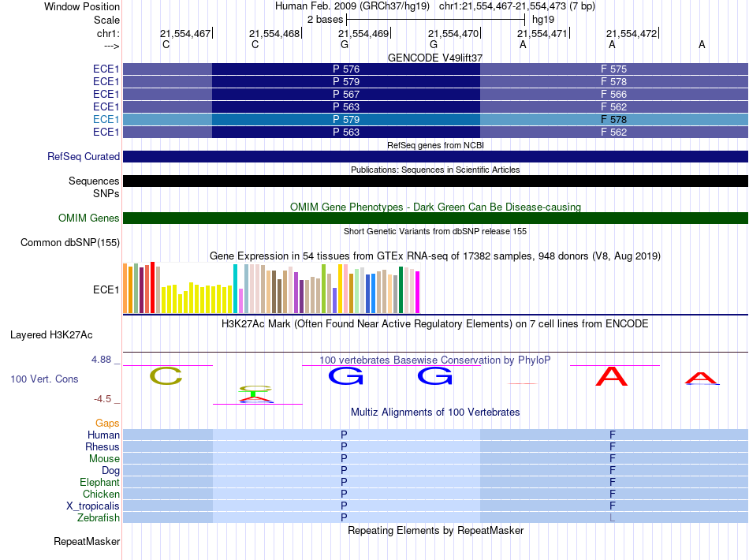749x560 pixels.
Task: Select the P 576 codon in ECE1 transcript
Action: 346,69
